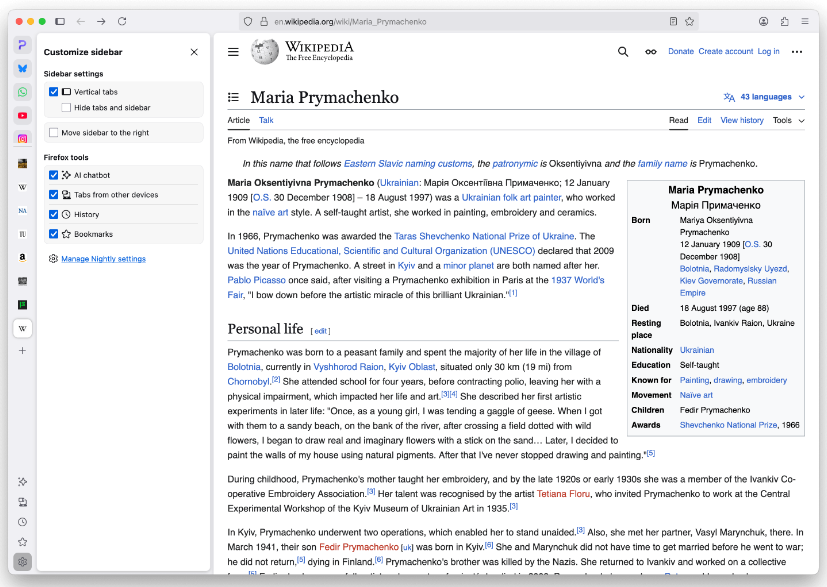This screenshot has height=587, width=827.
Task: Close the Customize sidebar panel
Action: point(194,52)
